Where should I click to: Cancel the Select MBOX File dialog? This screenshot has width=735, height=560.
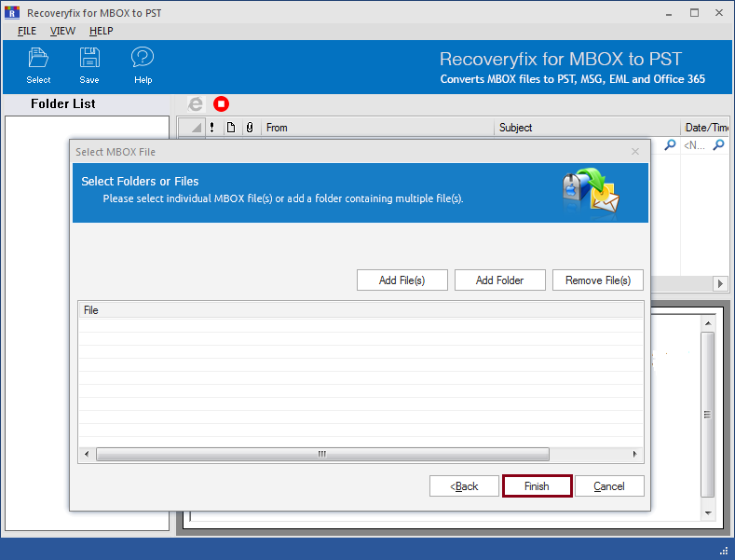click(609, 485)
